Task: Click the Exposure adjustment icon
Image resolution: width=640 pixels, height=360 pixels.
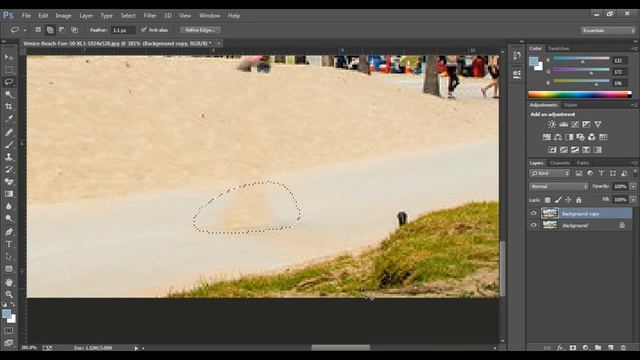Action: (x=587, y=124)
